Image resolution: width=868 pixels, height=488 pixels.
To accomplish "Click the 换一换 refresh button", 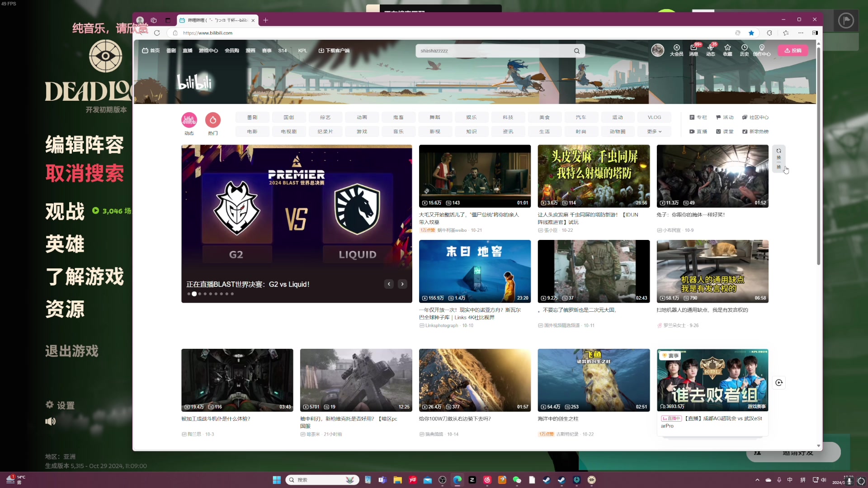I will [778, 159].
